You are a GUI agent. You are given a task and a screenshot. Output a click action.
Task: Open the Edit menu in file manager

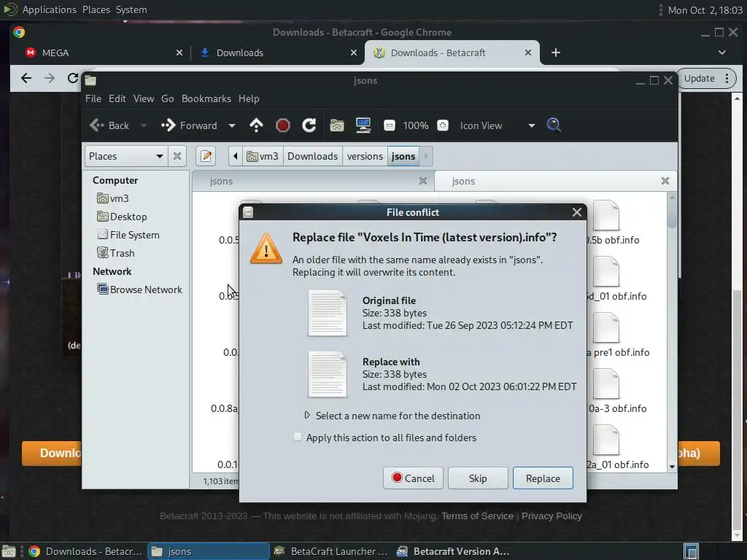coord(117,98)
